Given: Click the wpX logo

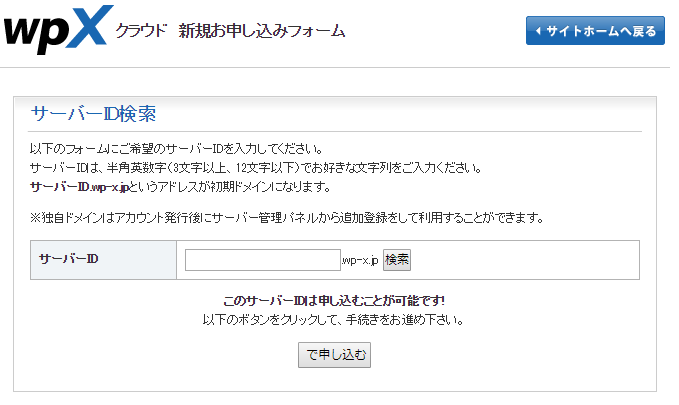Looking at the screenshot, I should pos(58,29).
